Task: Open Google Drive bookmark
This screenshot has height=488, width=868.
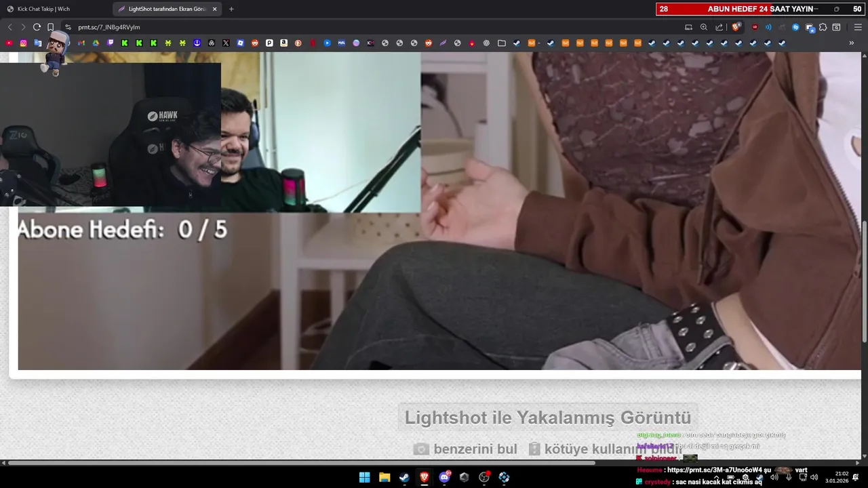Action: (96, 43)
